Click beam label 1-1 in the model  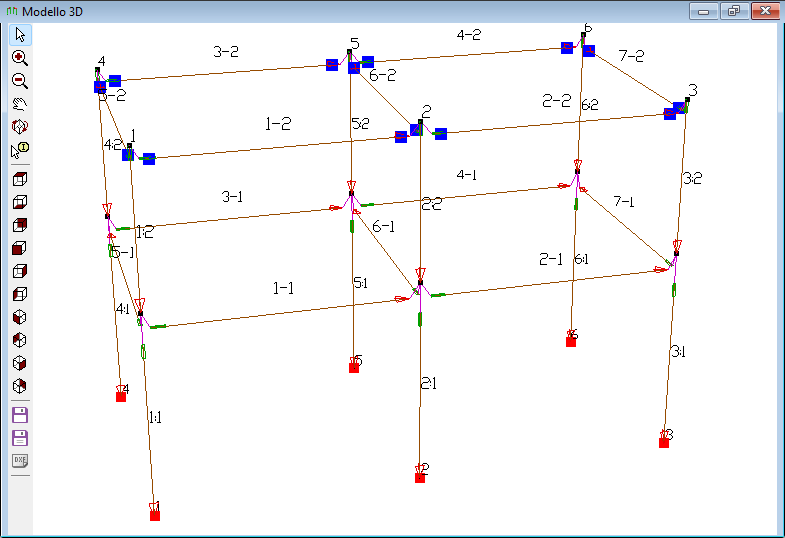[284, 288]
